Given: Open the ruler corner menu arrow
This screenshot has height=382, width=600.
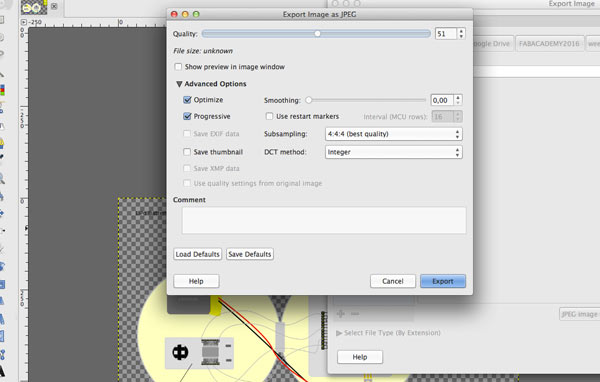Looking at the screenshot, I should (x=23, y=22).
